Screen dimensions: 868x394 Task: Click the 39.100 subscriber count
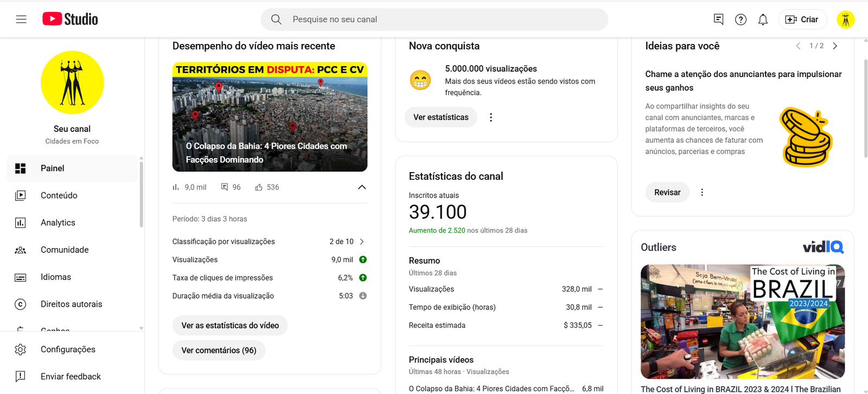pyautogui.click(x=438, y=212)
